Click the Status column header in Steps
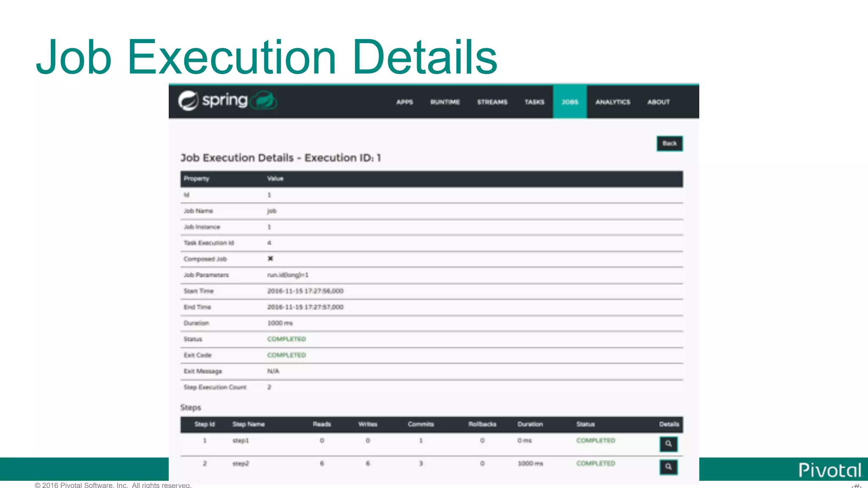Image resolution: width=868 pixels, height=488 pixels. pos(585,424)
